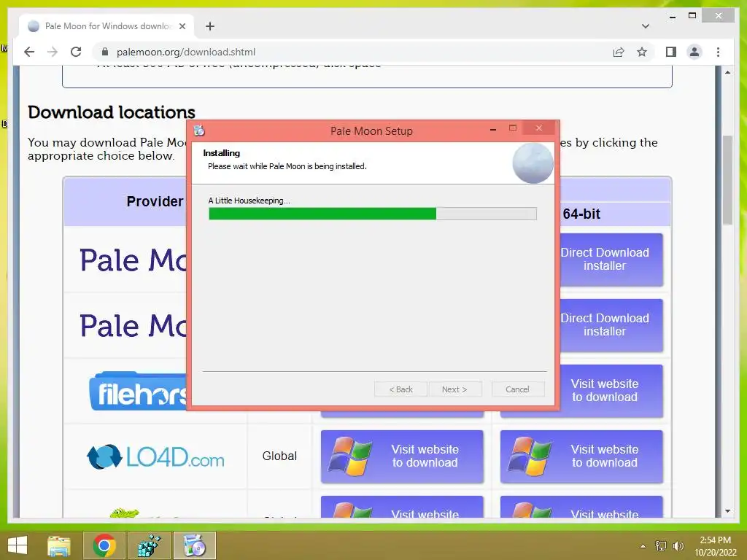Minimize the Pale Moon Setup window
This screenshot has width=747, height=560.
[493, 128]
